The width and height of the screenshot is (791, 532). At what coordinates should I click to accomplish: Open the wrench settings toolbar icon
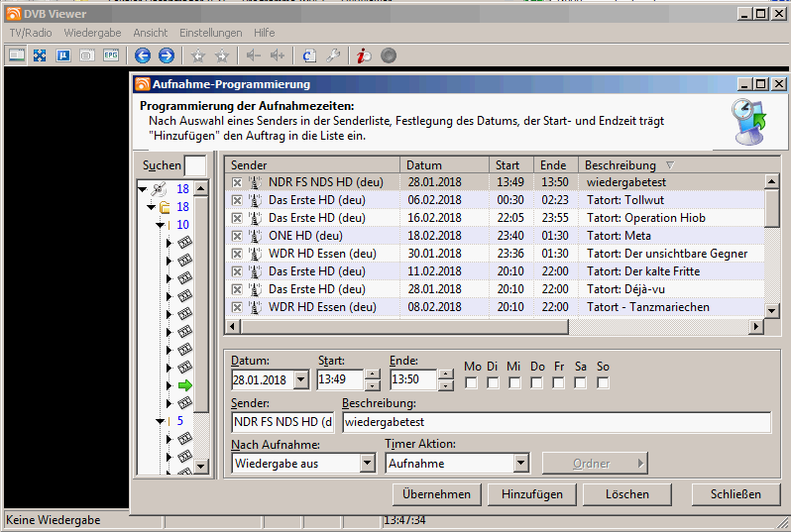point(333,55)
